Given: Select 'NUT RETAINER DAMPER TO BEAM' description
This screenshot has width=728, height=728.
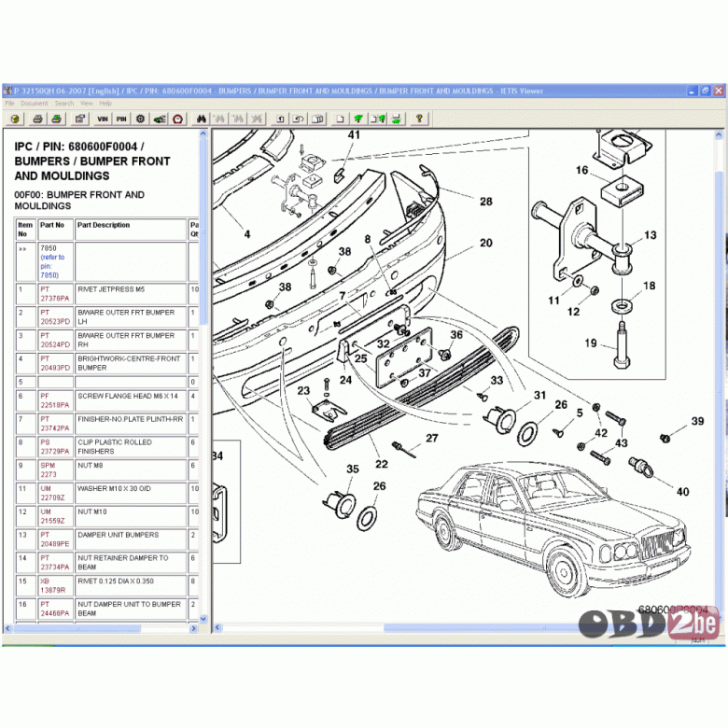Looking at the screenshot, I should [131, 563].
